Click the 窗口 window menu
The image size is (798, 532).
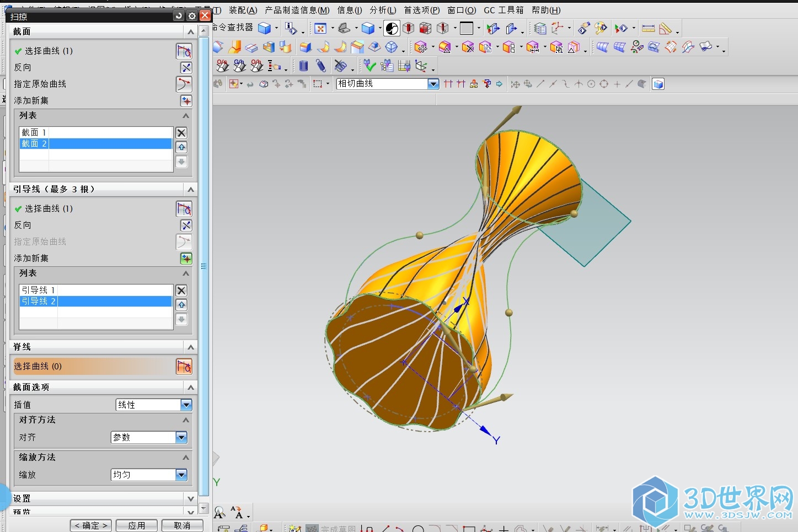point(462,10)
